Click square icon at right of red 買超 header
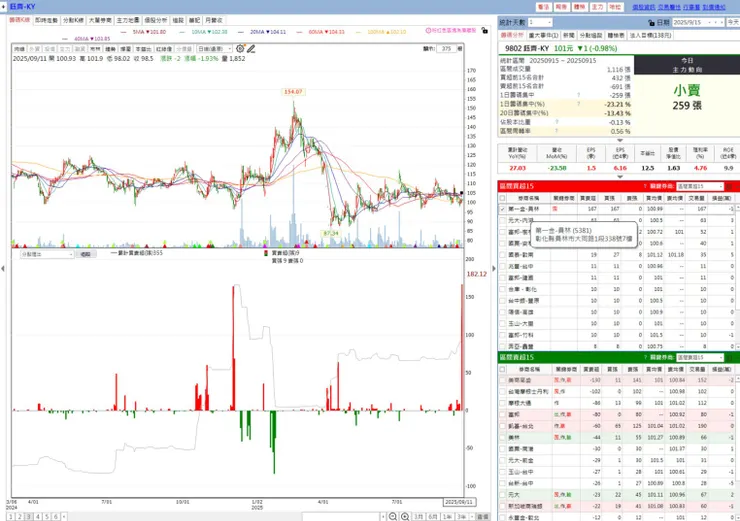Viewport: 740px width, 521px height. (729, 186)
